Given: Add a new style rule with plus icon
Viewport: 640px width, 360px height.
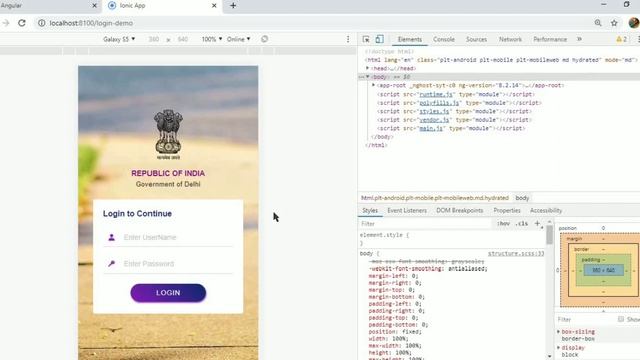Looking at the screenshot, I should (537, 224).
